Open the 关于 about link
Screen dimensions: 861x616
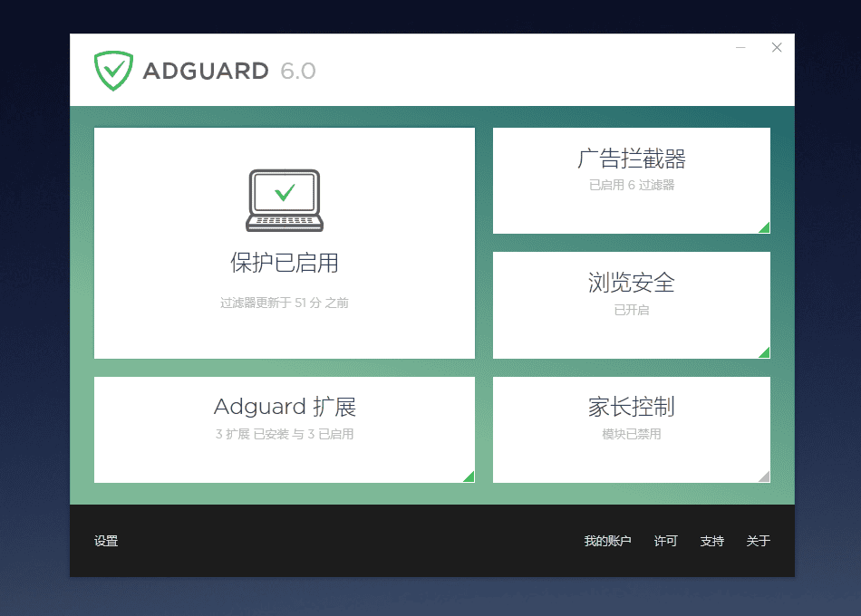[759, 541]
